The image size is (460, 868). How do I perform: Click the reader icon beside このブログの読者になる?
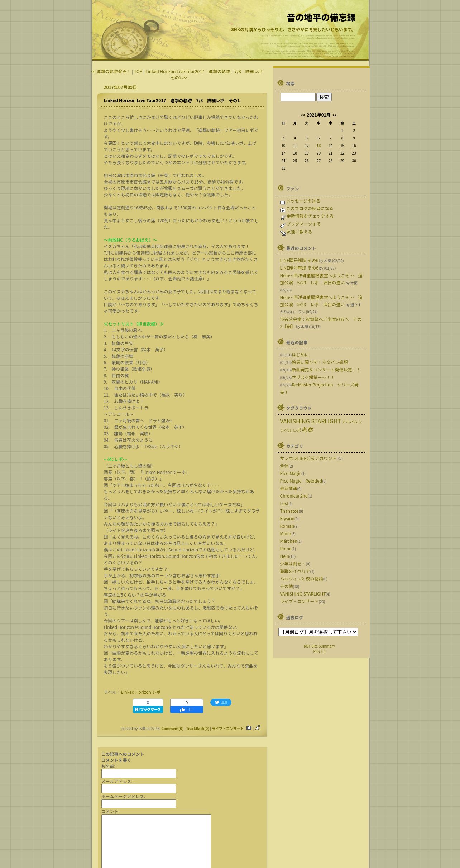click(x=282, y=210)
